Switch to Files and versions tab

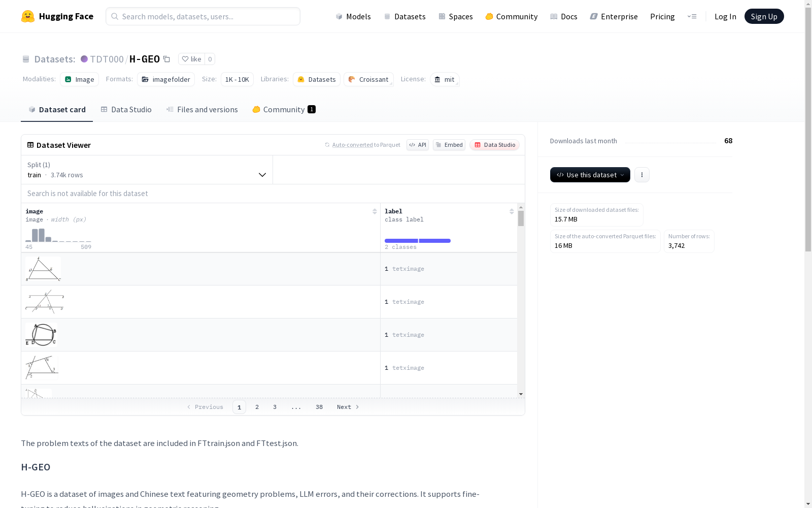point(202,110)
